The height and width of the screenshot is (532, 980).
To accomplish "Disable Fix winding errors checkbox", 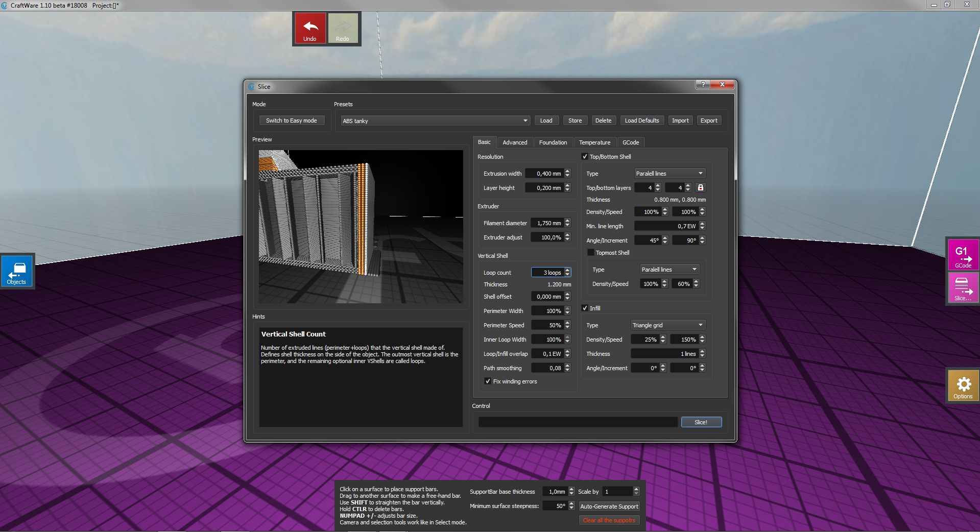I will [488, 381].
